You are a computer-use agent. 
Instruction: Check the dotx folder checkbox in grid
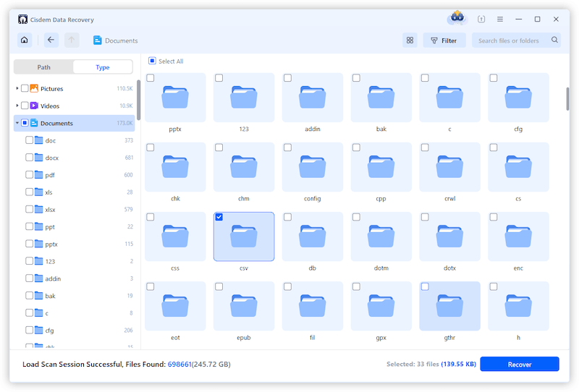click(425, 217)
